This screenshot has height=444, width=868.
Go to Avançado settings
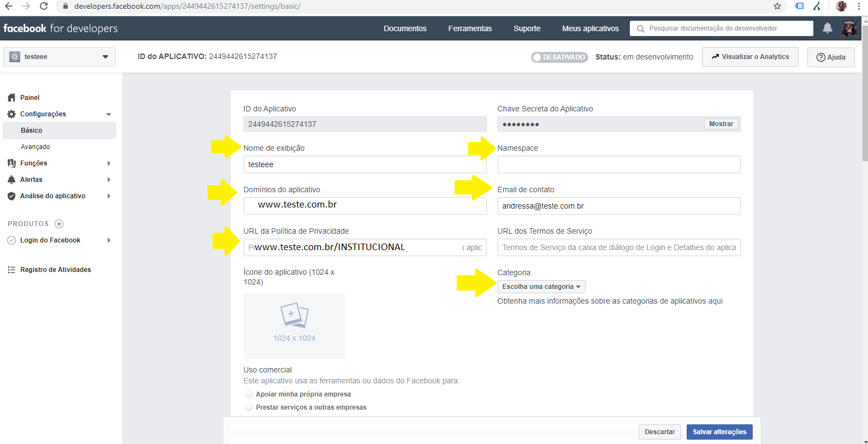(x=36, y=146)
